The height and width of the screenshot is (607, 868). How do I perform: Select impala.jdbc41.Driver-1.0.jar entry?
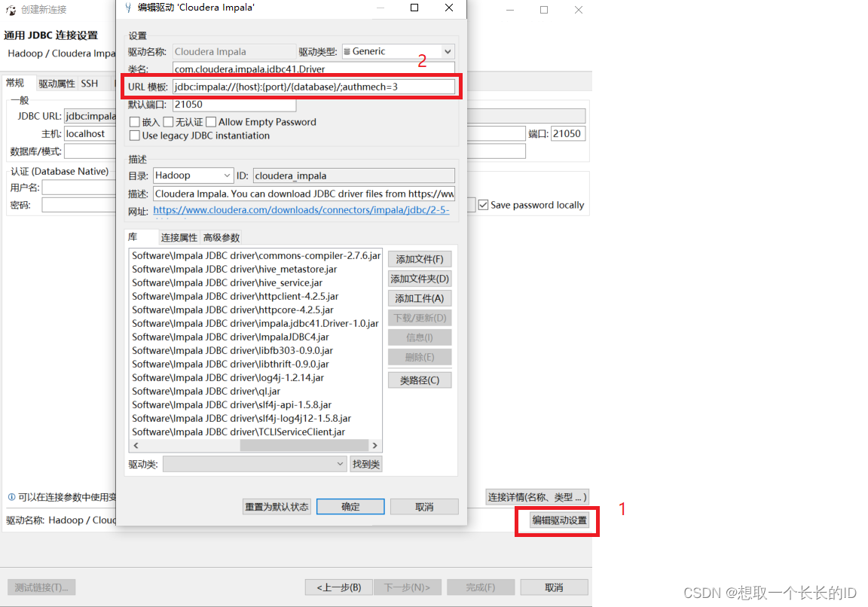pyautogui.click(x=255, y=323)
